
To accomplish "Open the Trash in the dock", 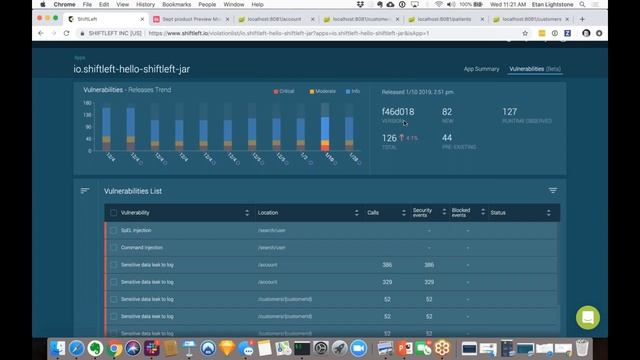I will 582,348.
